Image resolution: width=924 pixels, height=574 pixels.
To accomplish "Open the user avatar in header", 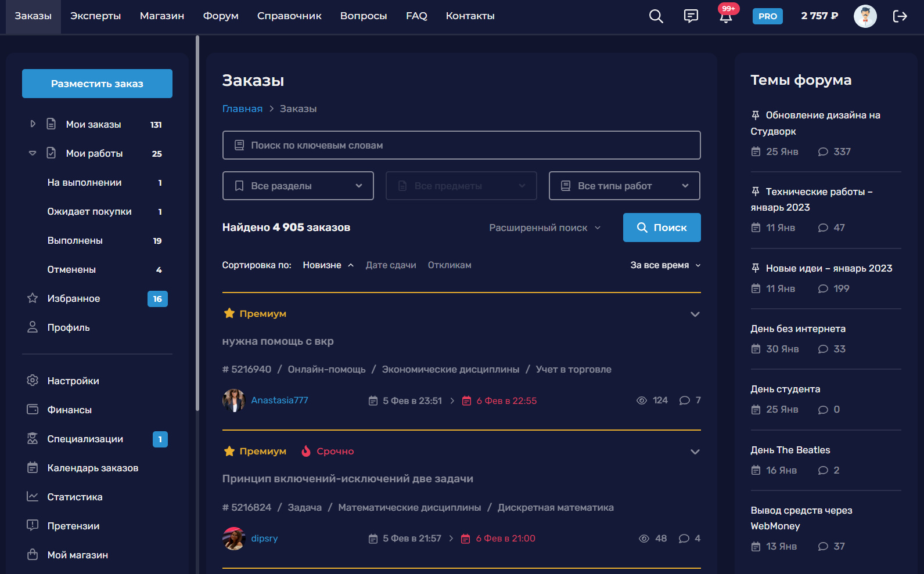I will point(865,16).
